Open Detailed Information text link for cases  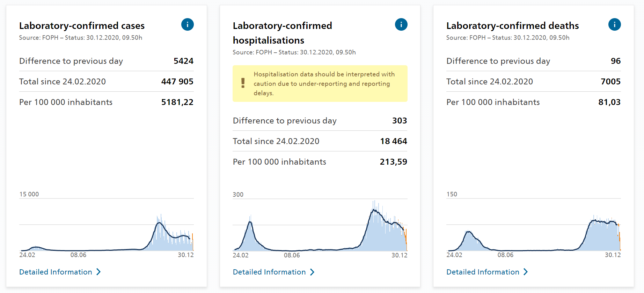point(56,272)
